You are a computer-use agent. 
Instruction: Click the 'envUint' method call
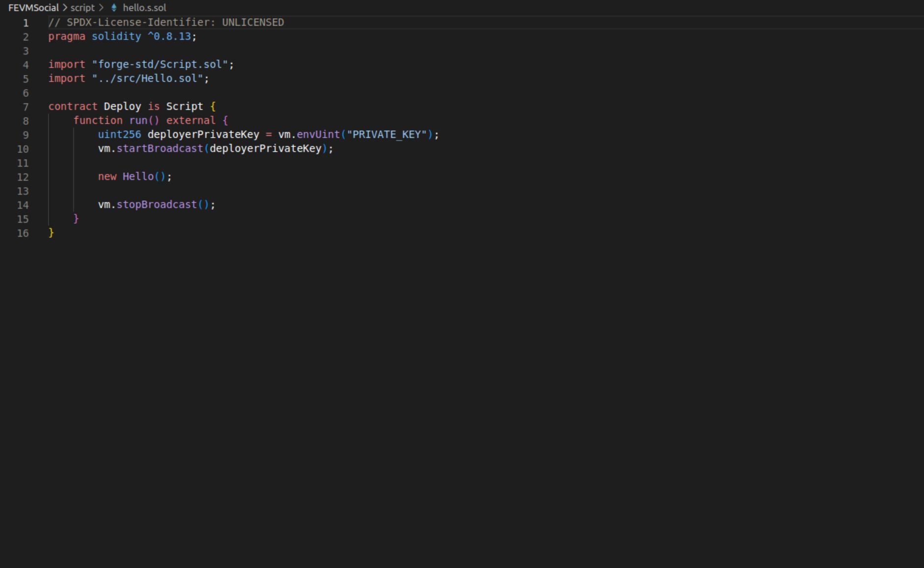(x=318, y=135)
